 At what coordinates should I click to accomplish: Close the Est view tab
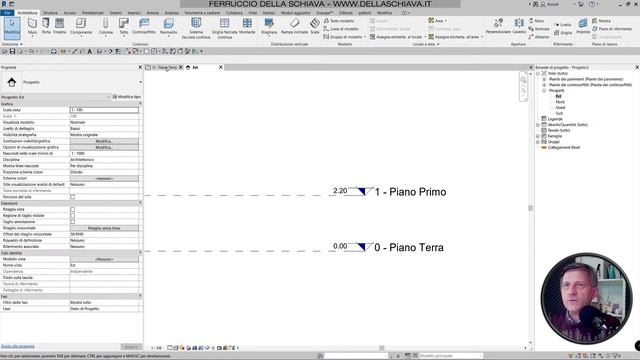[x=220, y=67]
